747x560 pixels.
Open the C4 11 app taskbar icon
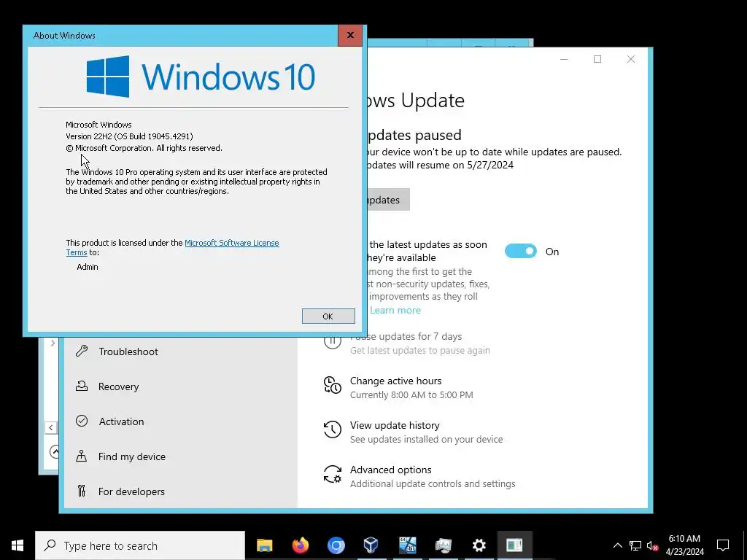pos(407,545)
